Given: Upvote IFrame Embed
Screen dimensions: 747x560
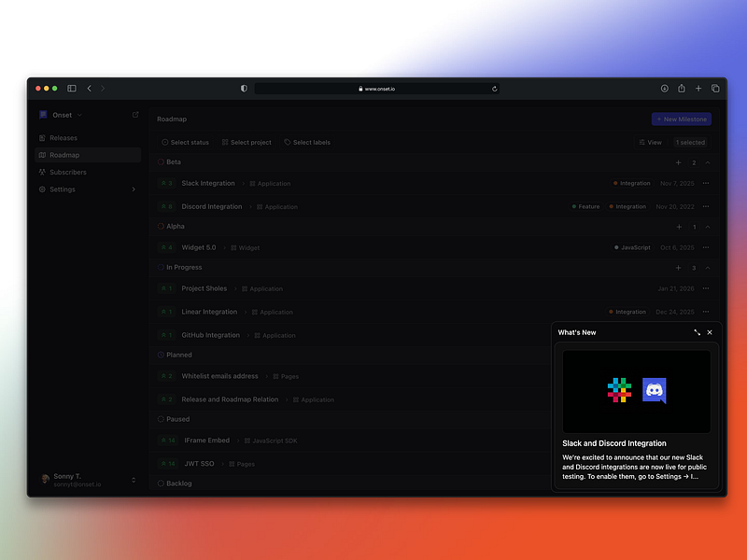Looking at the screenshot, I should pyautogui.click(x=168, y=441).
